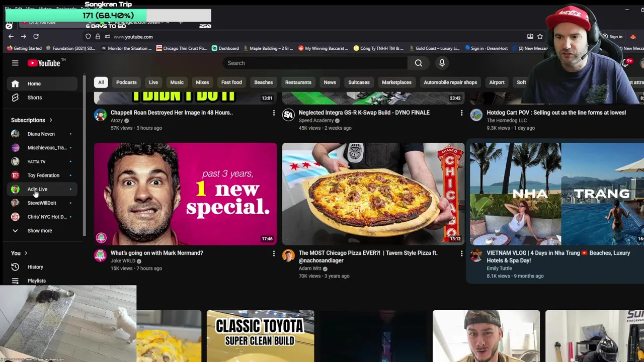Play the Nha Trang vlog thumbnail
The height and width of the screenshot is (362, 644).
[x=557, y=194]
